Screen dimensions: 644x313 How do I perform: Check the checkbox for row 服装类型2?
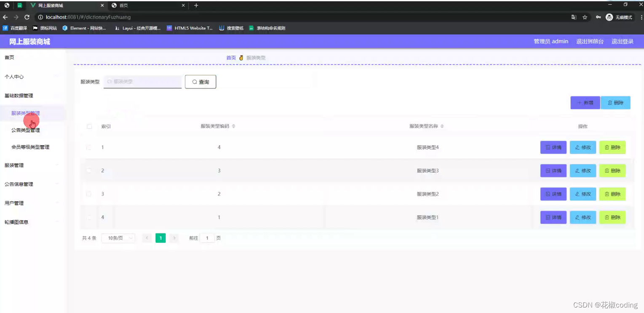pos(89,194)
